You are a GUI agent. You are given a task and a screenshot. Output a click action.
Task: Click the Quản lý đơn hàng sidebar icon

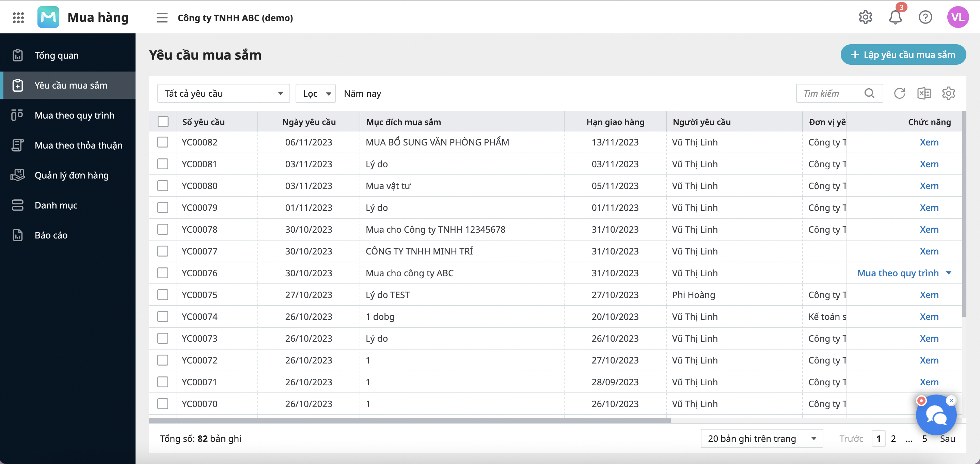click(x=17, y=175)
